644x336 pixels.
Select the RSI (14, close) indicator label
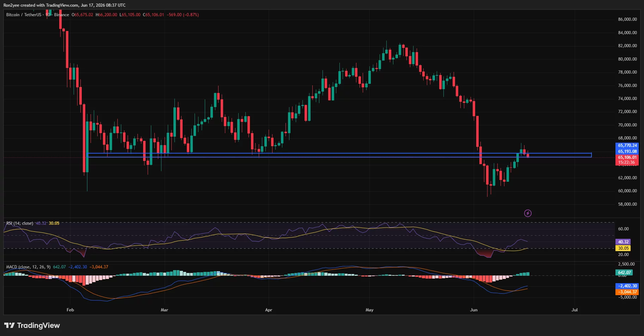click(x=20, y=223)
